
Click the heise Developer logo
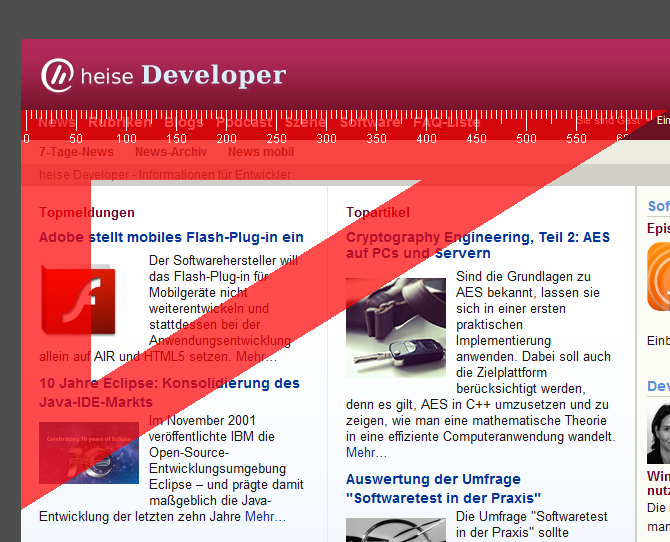(164, 75)
